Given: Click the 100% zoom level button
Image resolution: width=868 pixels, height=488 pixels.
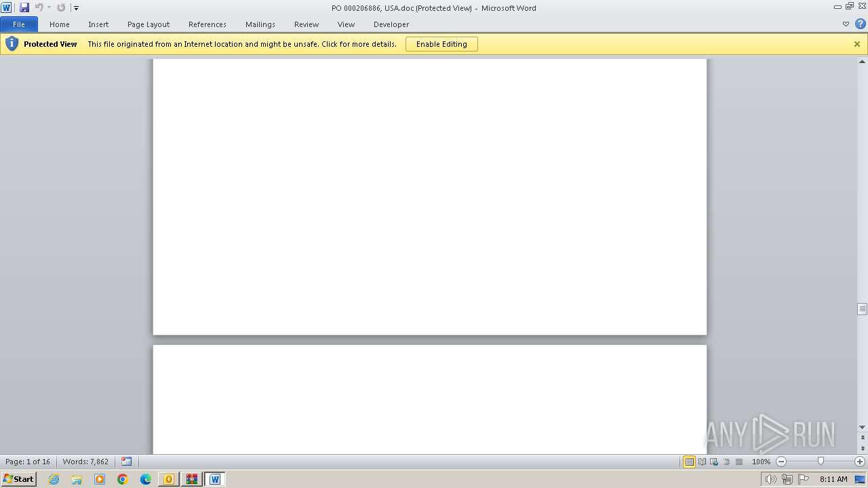Looking at the screenshot, I should coord(761,462).
